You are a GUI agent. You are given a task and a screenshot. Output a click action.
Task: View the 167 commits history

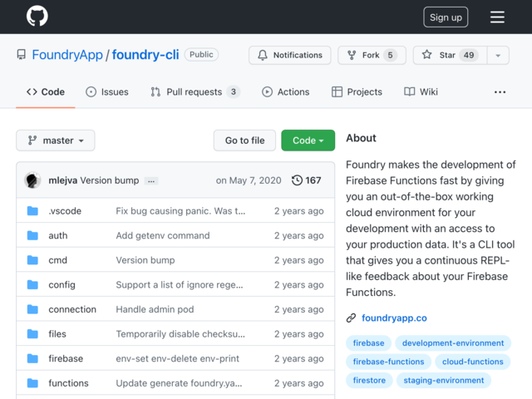(307, 180)
